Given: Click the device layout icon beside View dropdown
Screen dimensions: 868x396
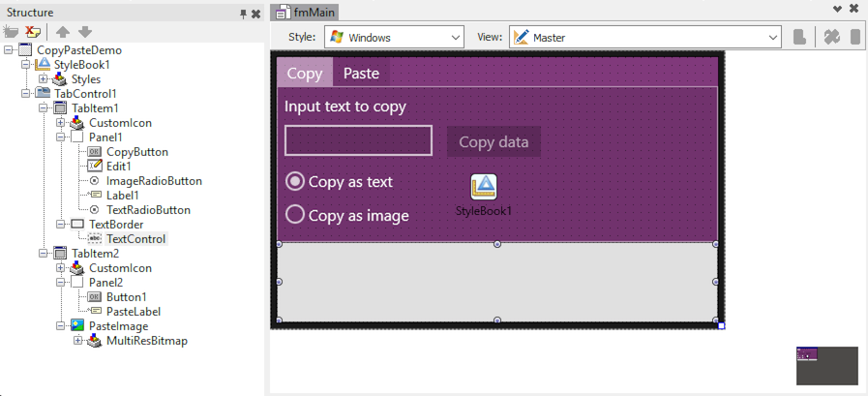Looking at the screenshot, I should coord(798,37).
